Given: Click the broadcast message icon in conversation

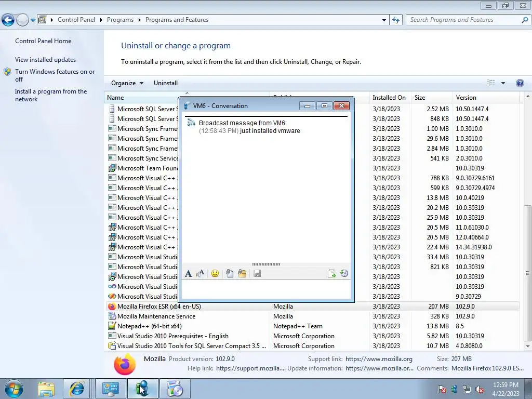Looking at the screenshot, I should click(x=191, y=123).
